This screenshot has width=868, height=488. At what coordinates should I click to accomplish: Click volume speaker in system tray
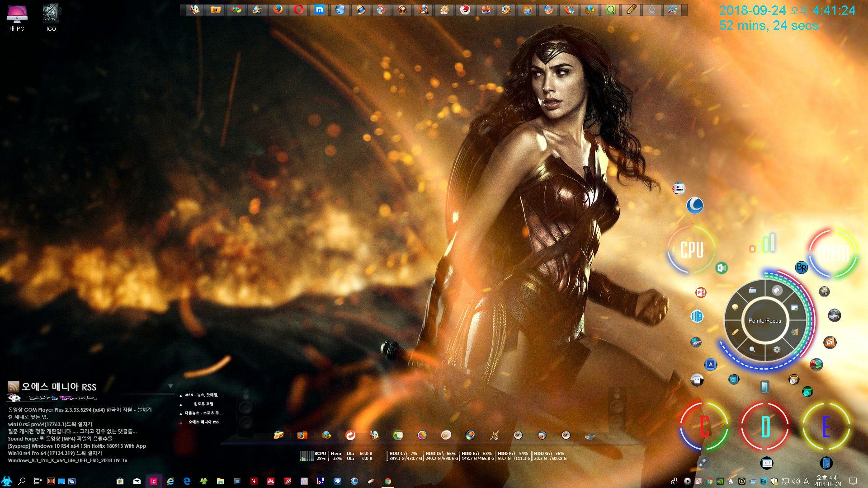point(796,481)
